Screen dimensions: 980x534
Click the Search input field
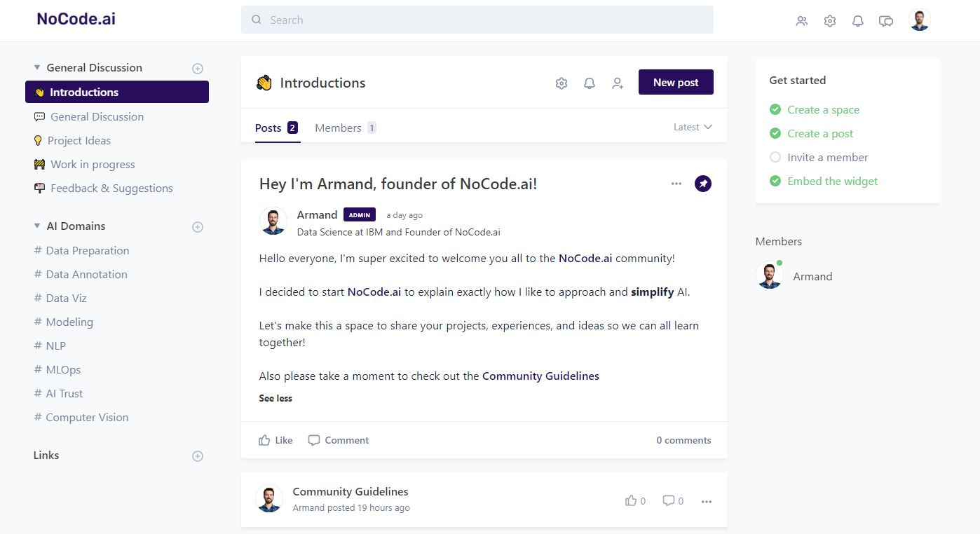point(477,20)
